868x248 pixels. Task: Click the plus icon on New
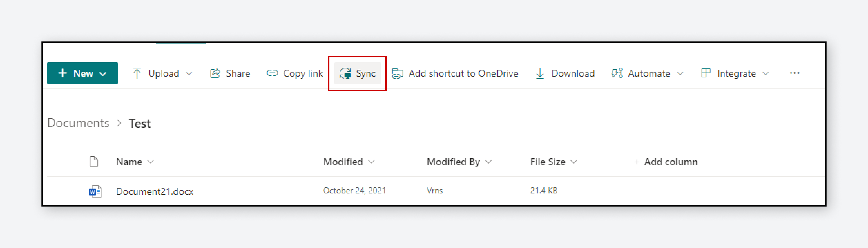[62, 73]
